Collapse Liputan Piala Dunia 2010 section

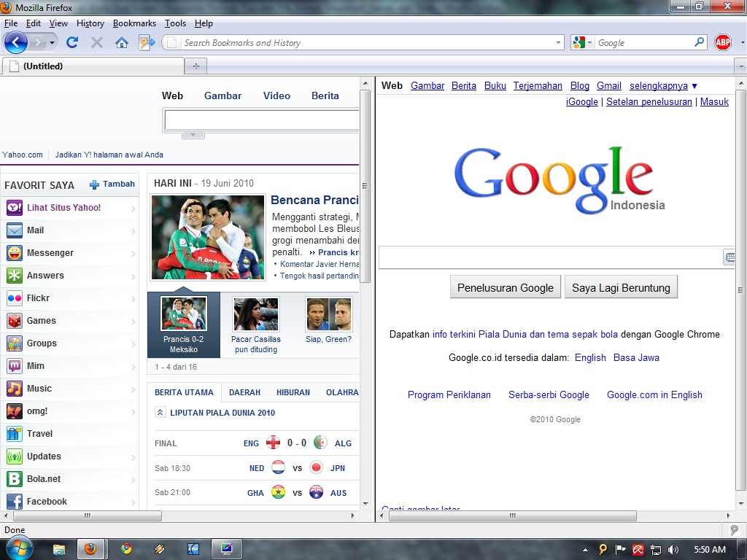160,413
